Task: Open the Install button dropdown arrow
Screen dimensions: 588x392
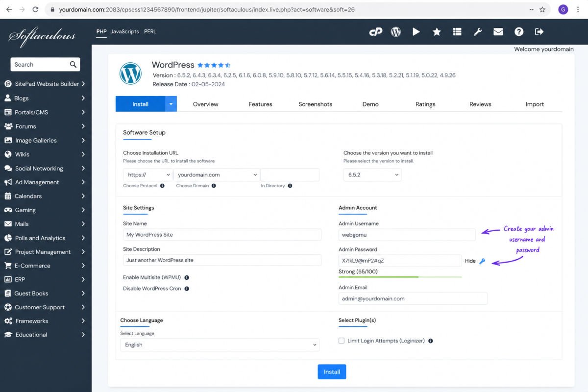Action: click(x=171, y=104)
